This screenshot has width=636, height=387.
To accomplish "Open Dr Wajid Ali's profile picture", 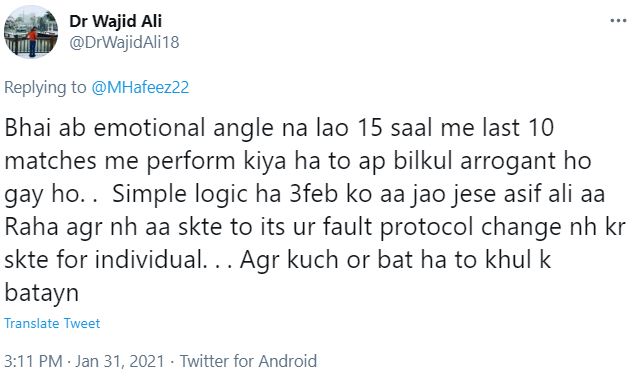I will (x=31, y=32).
